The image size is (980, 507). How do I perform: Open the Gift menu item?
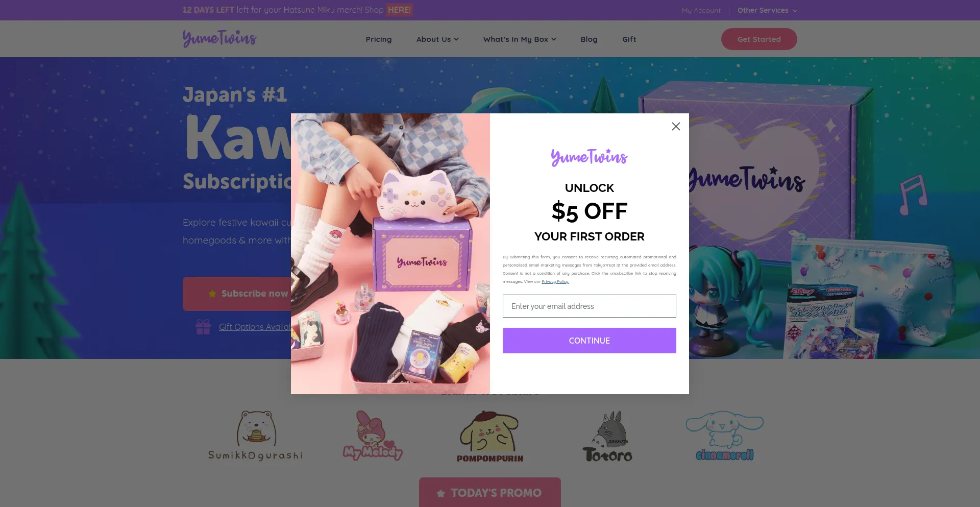tap(629, 39)
